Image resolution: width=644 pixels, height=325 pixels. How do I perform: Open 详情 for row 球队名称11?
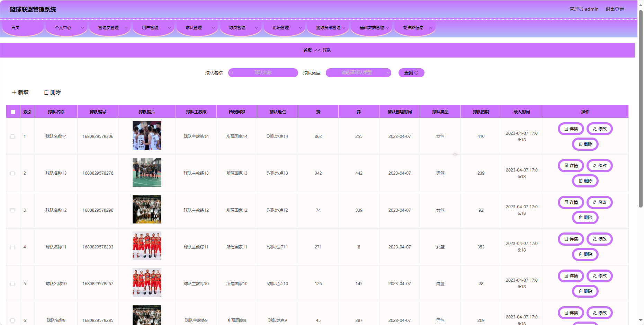coord(571,239)
